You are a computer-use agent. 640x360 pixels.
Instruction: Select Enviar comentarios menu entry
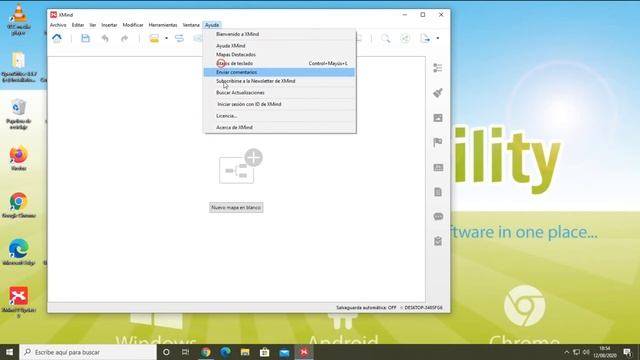(x=280, y=72)
